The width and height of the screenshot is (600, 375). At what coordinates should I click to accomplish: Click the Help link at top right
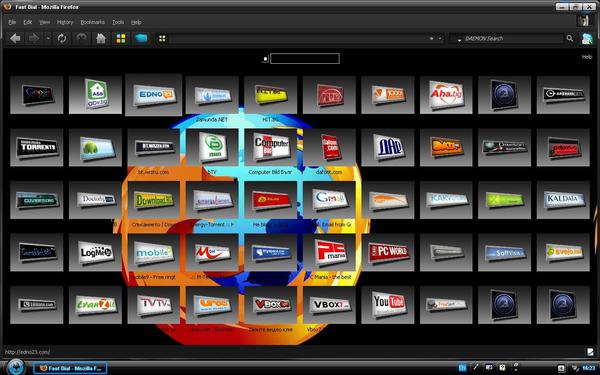tap(587, 57)
